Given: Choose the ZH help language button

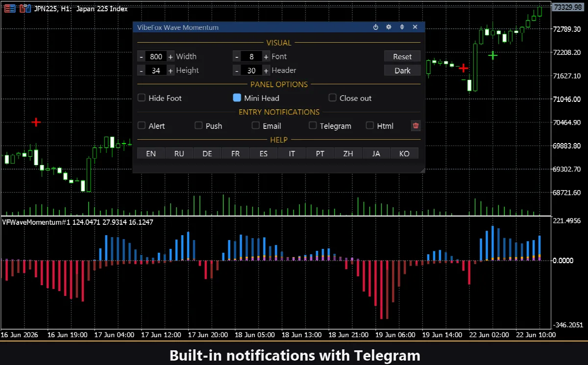Looking at the screenshot, I should 348,154.
